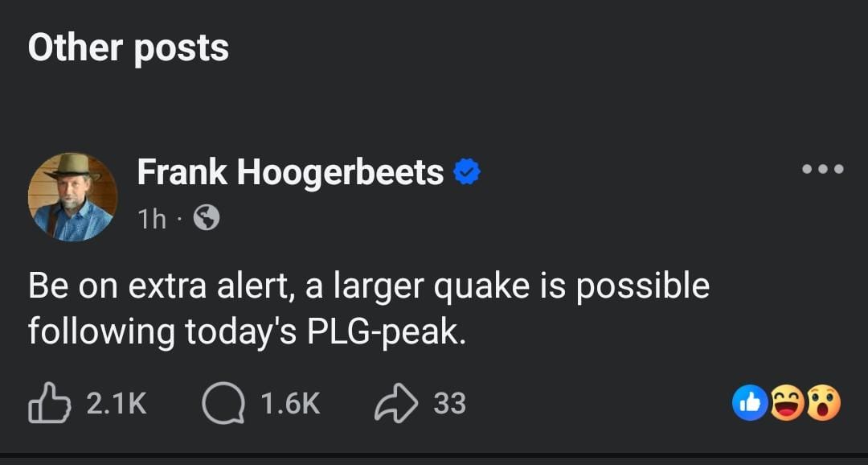Click the blue like reaction emoji
Image resolution: width=868 pixels, height=465 pixels.
pyautogui.click(x=749, y=403)
